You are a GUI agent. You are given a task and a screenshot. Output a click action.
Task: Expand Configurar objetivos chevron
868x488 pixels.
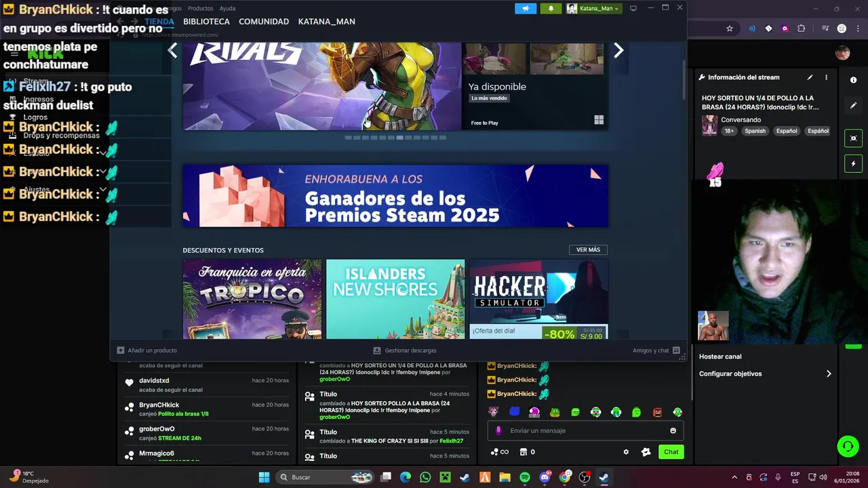click(x=829, y=373)
